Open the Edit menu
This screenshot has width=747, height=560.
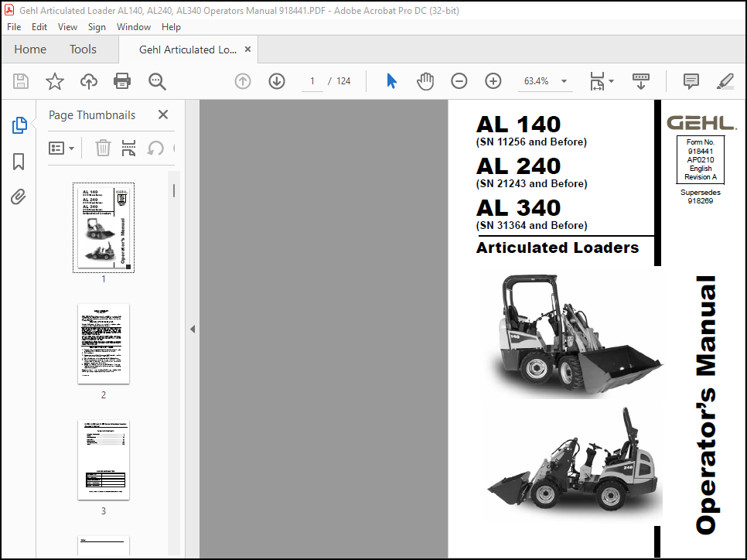coord(39,27)
